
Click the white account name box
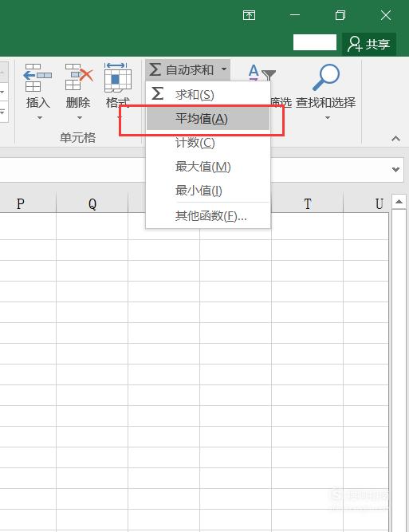(x=315, y=42)
